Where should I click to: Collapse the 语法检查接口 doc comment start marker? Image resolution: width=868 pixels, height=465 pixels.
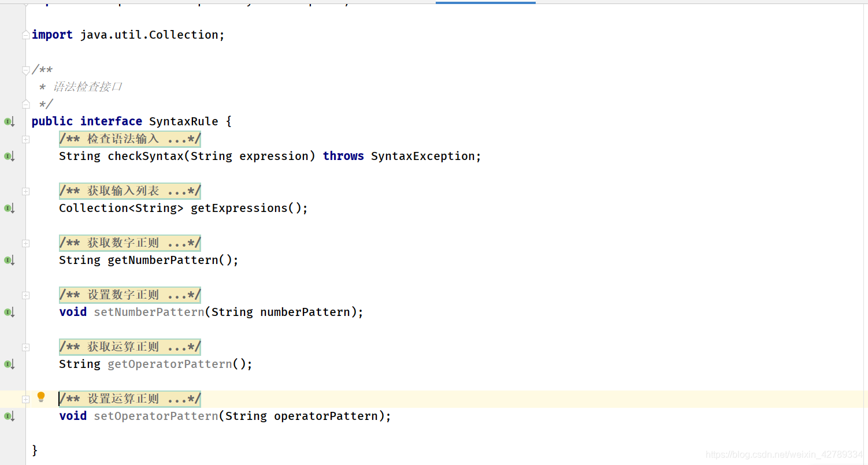pos(25,70)
